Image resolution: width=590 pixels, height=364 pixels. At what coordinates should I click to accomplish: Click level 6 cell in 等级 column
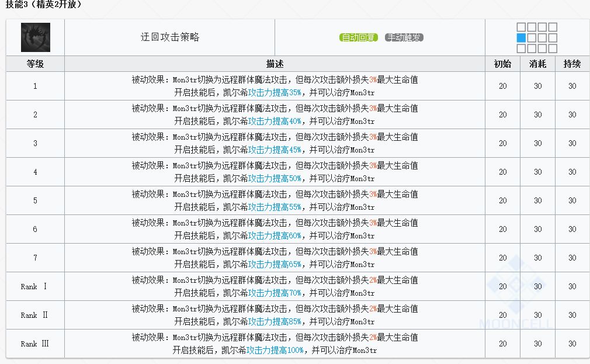(x=36, y=229)
